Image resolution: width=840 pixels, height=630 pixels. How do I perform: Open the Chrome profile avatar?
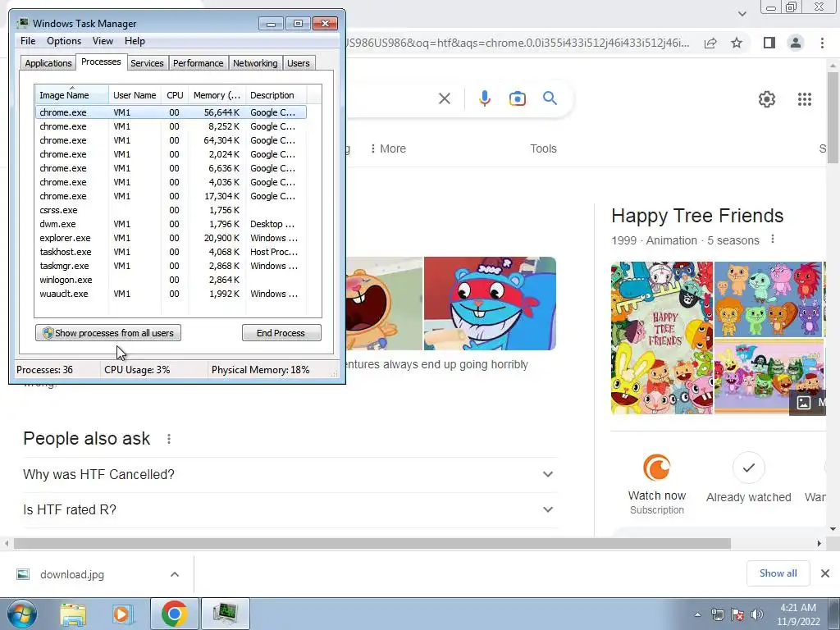[x=796, y=43]
